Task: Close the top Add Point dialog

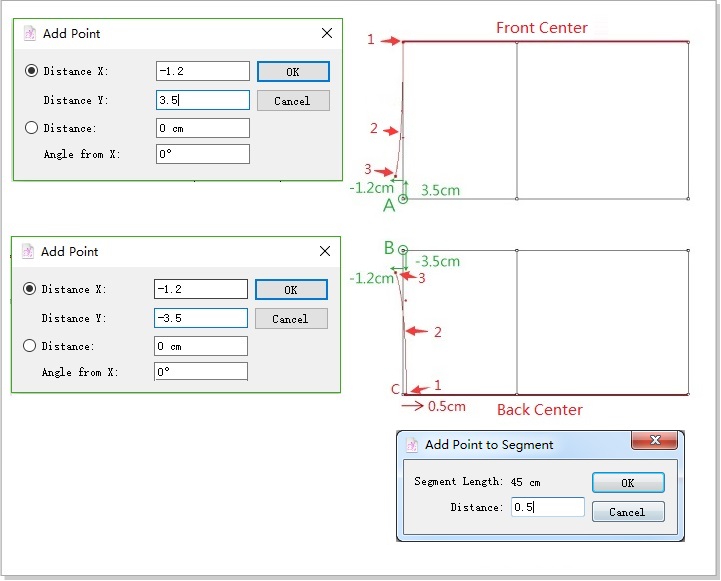Action: click(x=327, y=33)
